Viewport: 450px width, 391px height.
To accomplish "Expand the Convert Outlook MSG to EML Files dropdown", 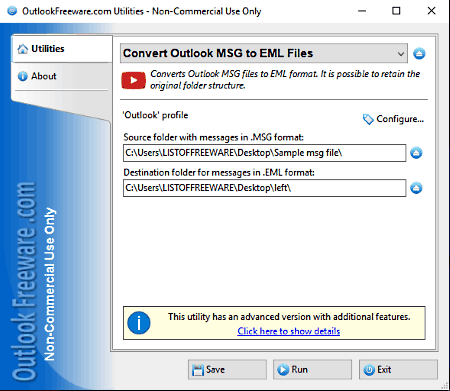I will point(263,53).
